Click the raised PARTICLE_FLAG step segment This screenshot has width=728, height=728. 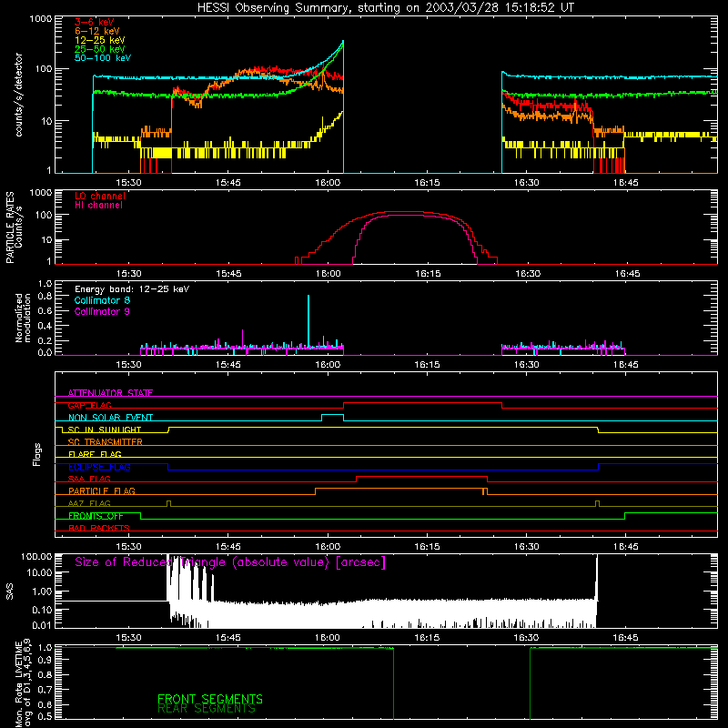tap(399, 489)
